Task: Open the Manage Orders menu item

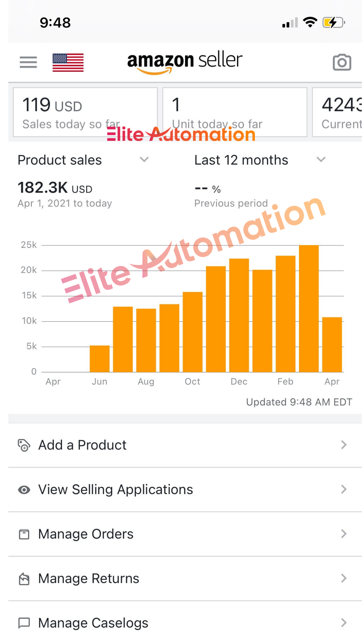Action: [86, 534]
